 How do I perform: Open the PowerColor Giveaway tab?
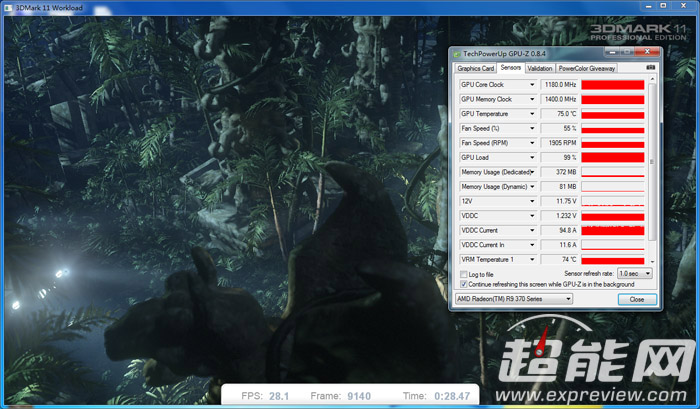587,68
